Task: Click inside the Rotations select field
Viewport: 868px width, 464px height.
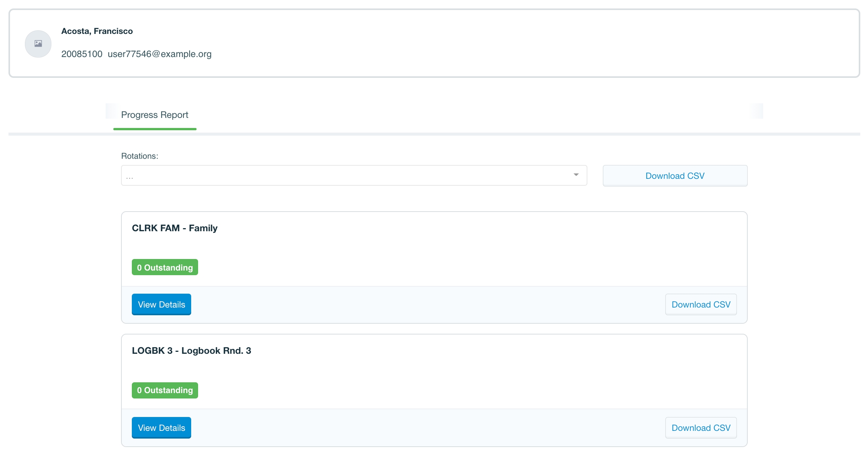Action: pos(347,176)
